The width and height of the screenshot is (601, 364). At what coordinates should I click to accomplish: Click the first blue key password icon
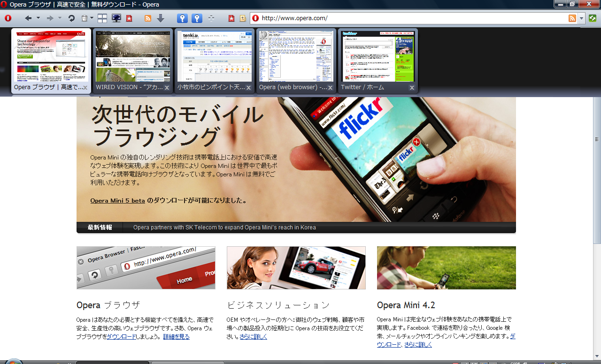183,18
